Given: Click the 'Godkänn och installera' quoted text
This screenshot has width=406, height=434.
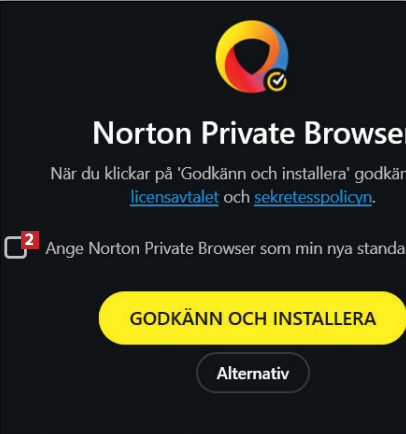Looking at the screenshot, I should click(x=263, y=174).
